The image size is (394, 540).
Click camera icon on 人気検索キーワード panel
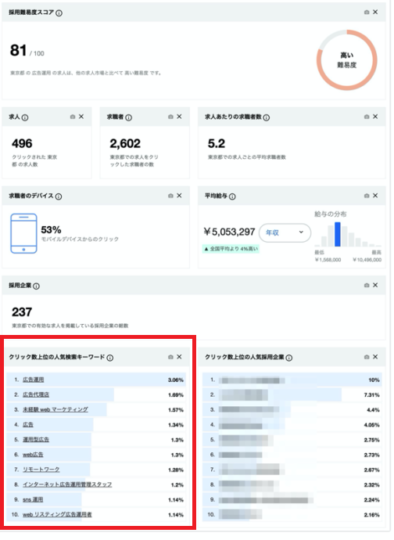point(170,357)
